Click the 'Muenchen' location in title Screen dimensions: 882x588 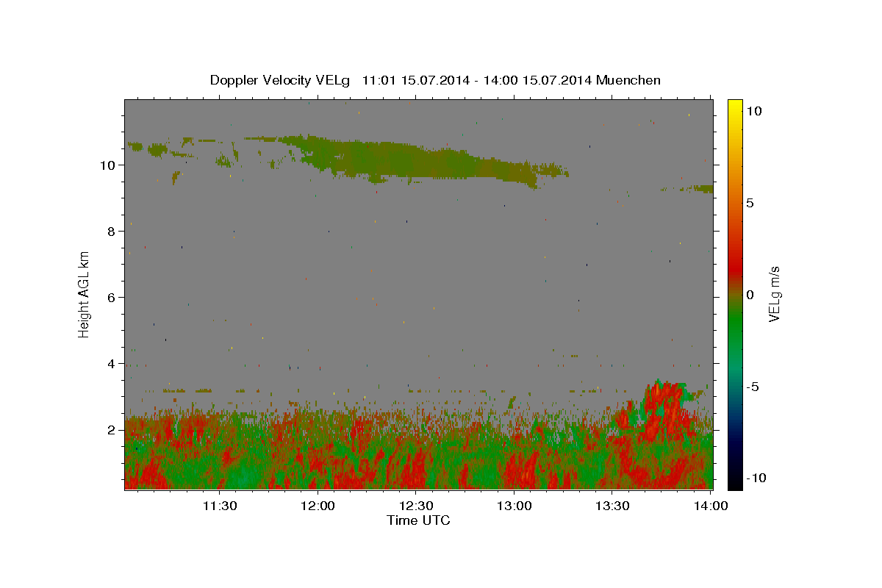tap(628, 80)
